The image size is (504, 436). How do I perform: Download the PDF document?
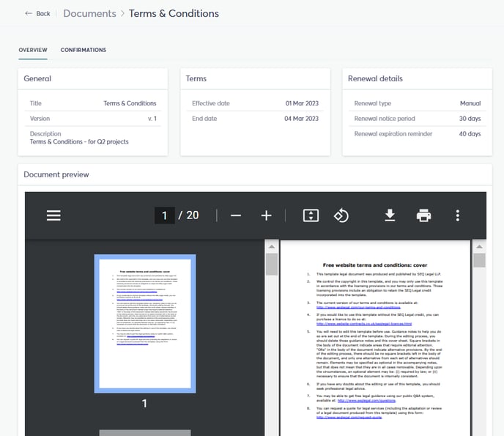(390, 215)
